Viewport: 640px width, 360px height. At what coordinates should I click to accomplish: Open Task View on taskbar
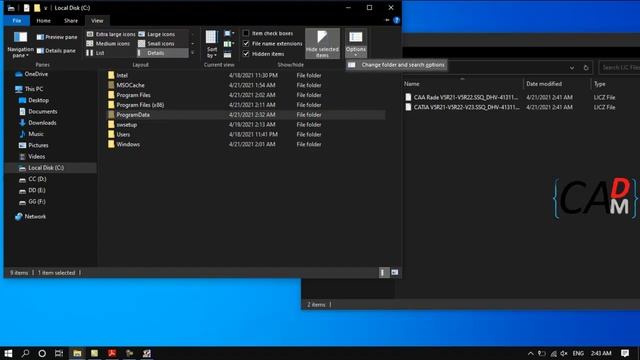[x=59, y=353]
